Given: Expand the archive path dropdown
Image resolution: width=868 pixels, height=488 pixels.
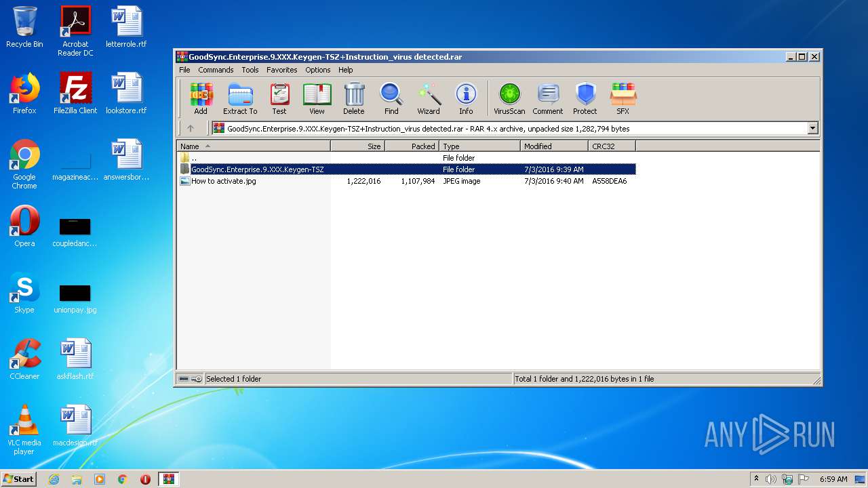Looking at the screenshot, I should [812, 128].
